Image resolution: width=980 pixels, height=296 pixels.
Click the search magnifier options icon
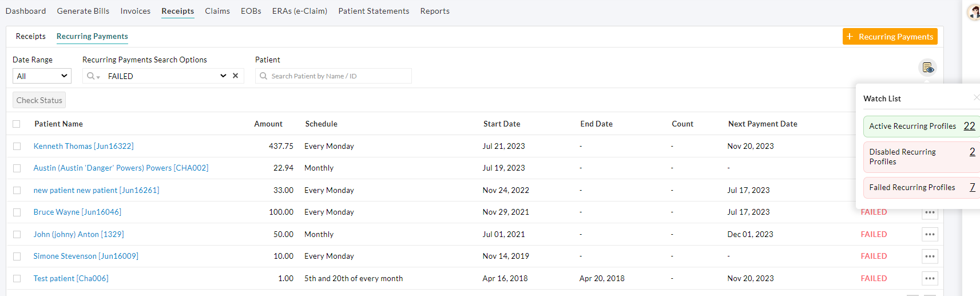pos(93,76)
